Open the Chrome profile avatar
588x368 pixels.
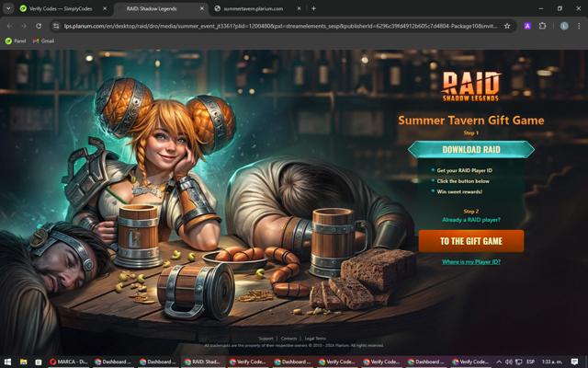pyautogui.click(x=564, y=26)
